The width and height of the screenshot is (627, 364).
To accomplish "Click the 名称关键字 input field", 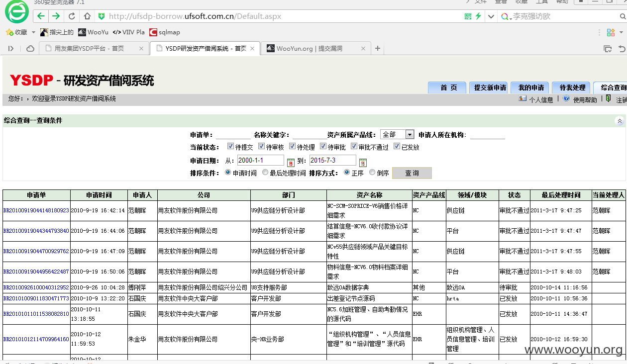I will 310,135.
